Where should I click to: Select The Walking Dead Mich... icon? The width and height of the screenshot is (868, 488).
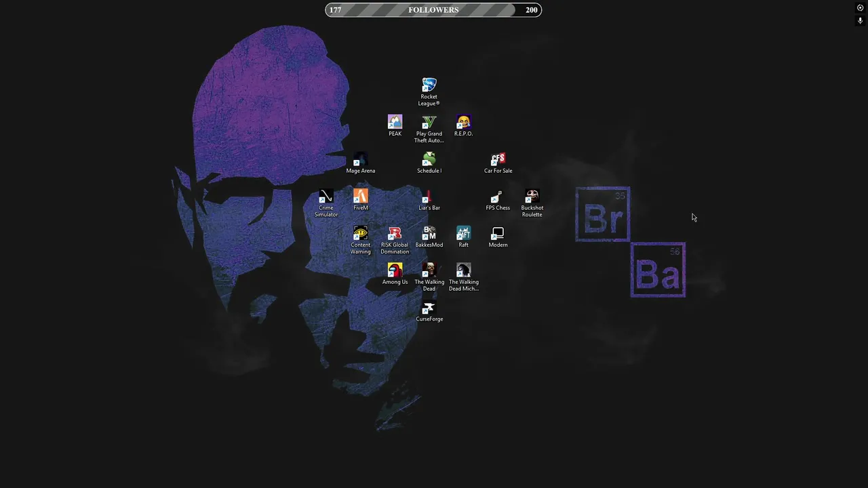(x=463, y=278)
